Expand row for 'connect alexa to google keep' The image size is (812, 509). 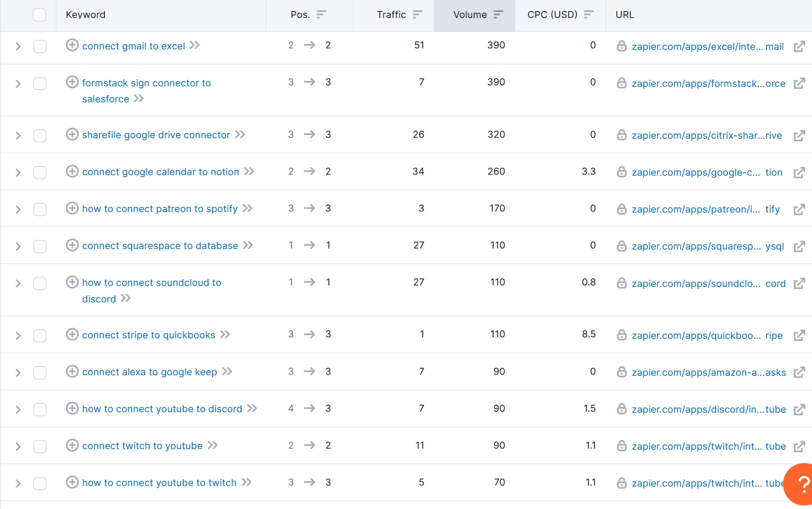(18, 373)
